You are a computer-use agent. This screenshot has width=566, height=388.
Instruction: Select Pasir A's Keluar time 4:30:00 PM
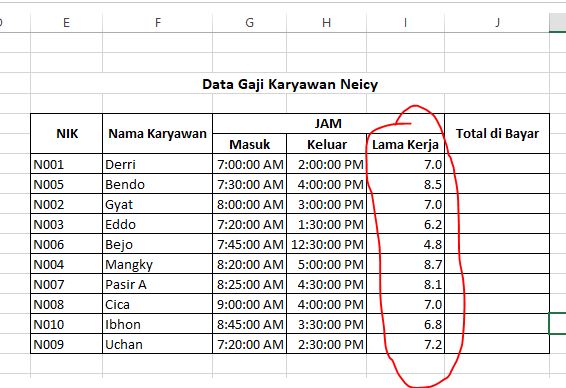pos(326,284)
